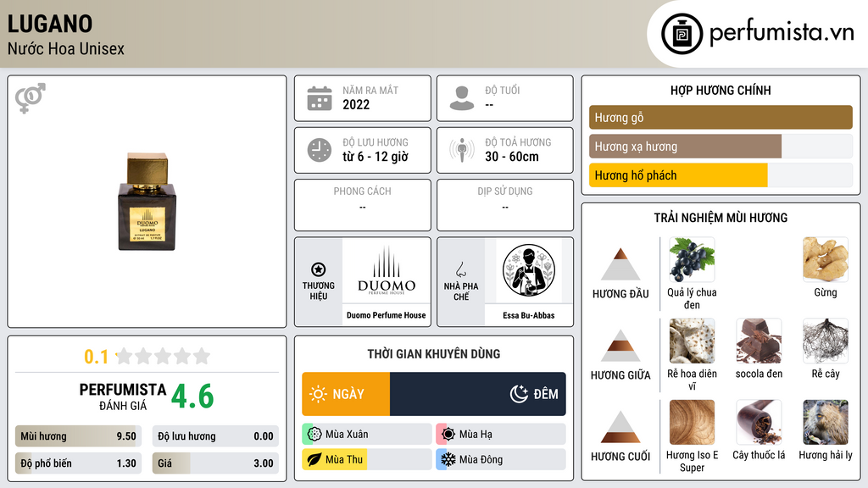Select the Gừng ginger note thumbnail
868x488 pixels.
(826, 260)
